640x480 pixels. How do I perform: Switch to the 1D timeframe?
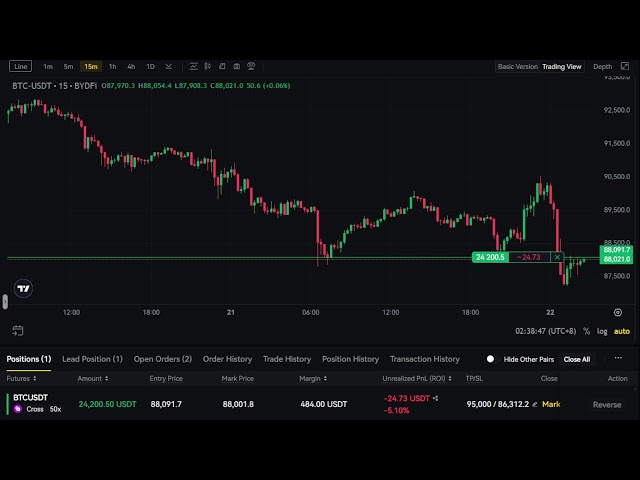150,67
